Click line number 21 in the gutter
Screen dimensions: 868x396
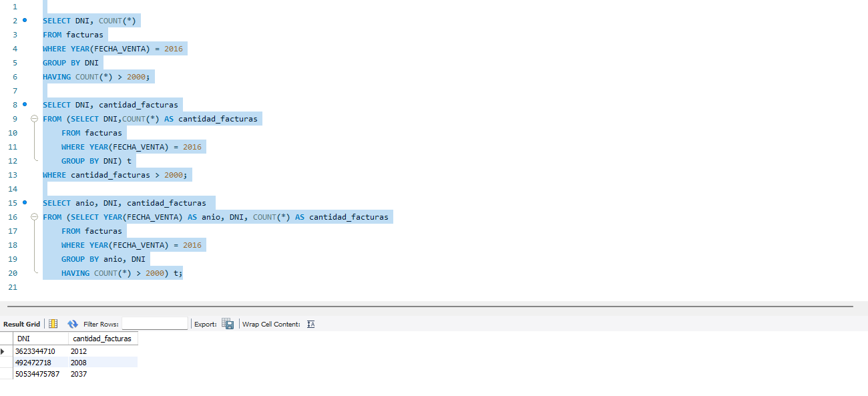pyautogui.click(x=13, y=287)
